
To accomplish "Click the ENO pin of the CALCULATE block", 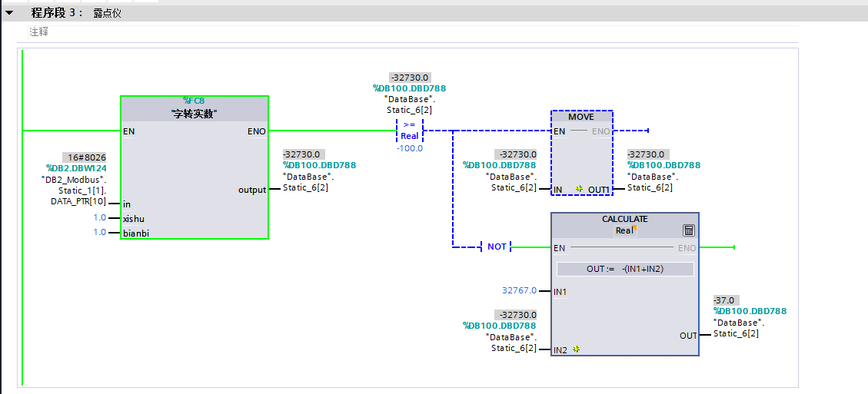I will pyautogui.click(x=687, y=248).
